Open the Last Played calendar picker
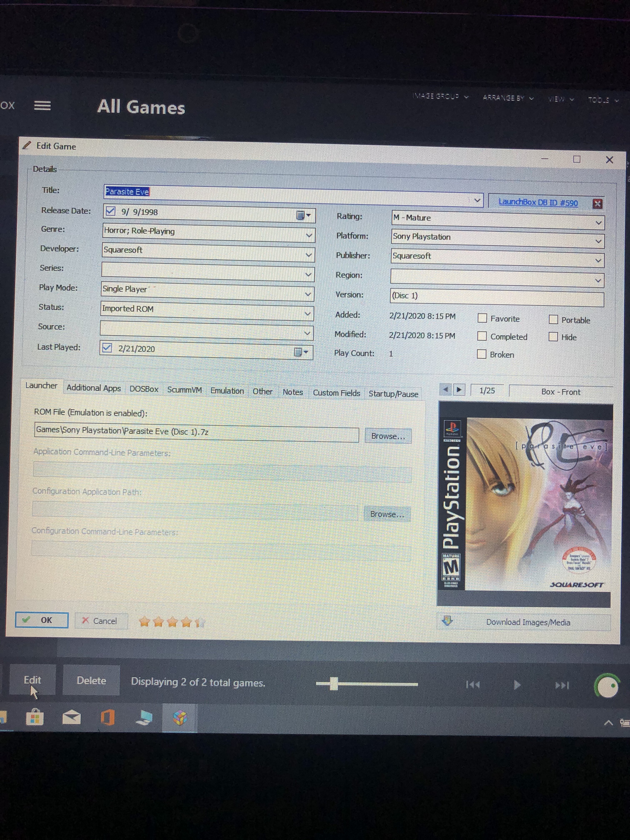This screenshot has height=840, width=630. [x=301, y=352]
